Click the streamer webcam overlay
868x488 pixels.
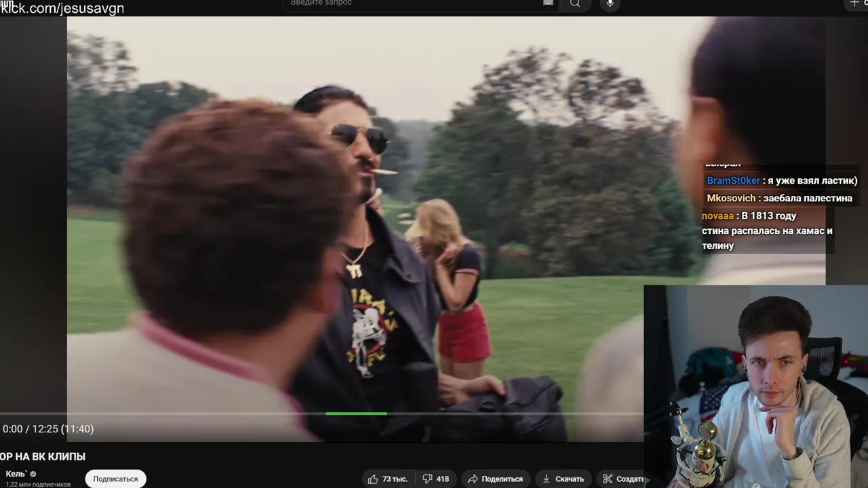(x=755, y=386)
